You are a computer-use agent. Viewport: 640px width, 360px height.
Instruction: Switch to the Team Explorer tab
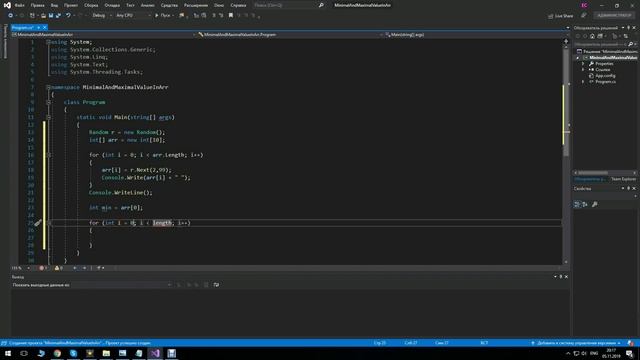[x=623, y=179]
